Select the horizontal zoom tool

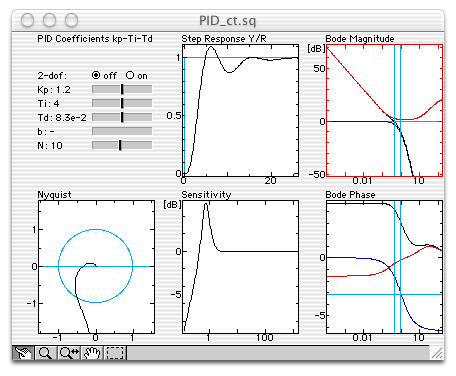pyautogui.click(x=69, y=353)
